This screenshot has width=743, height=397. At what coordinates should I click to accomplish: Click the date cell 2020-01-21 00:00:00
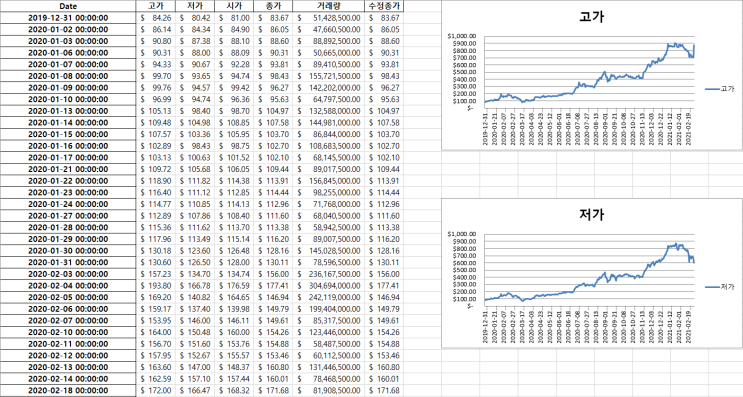pos(68,169)
